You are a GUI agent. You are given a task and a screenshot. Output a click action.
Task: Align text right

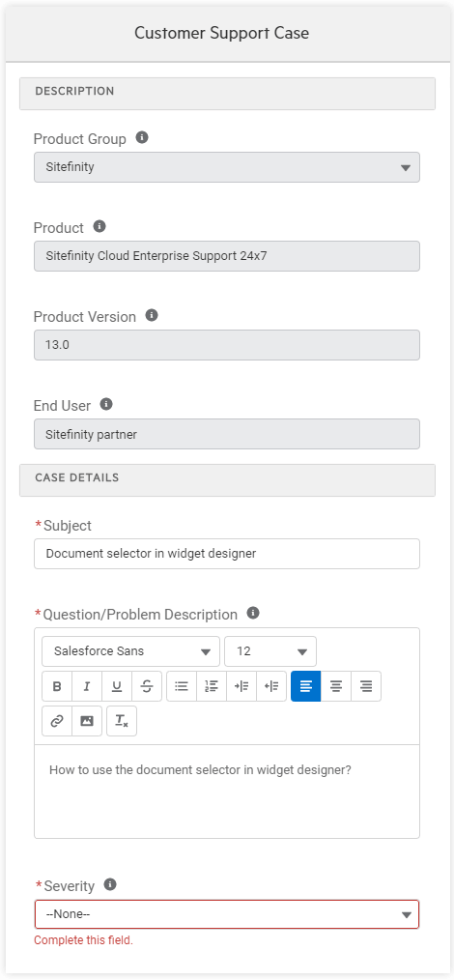tap(366, 686)
